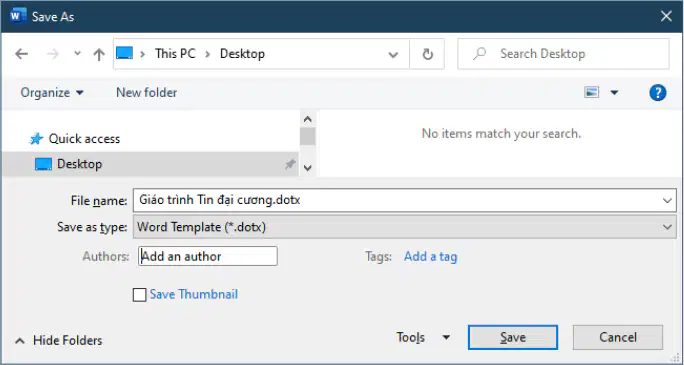Image resolution: width=684 pixels, height=365 pixels.
Task: Close the Save As dialog
Action: (x=666, y=17)
